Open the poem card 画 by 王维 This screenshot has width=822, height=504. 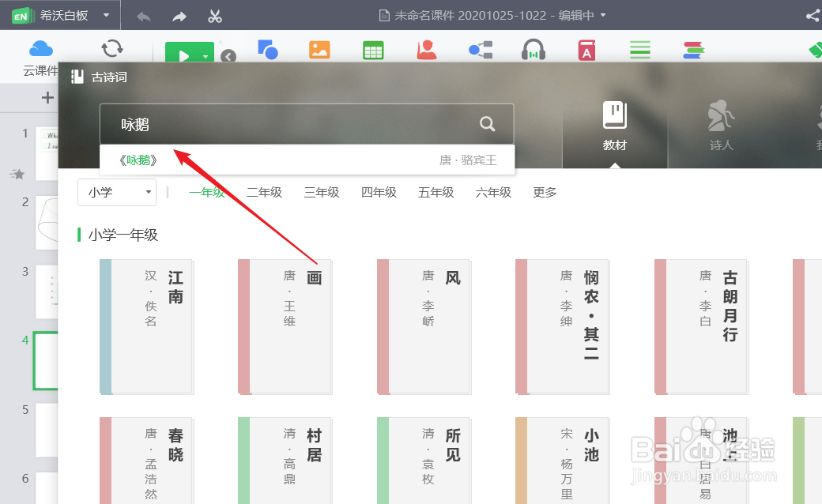pyautogui.click(x=285, y=327)
